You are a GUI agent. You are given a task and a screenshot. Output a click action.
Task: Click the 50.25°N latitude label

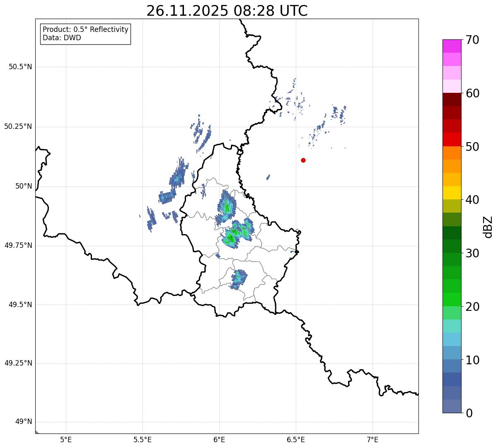(18, 126)
